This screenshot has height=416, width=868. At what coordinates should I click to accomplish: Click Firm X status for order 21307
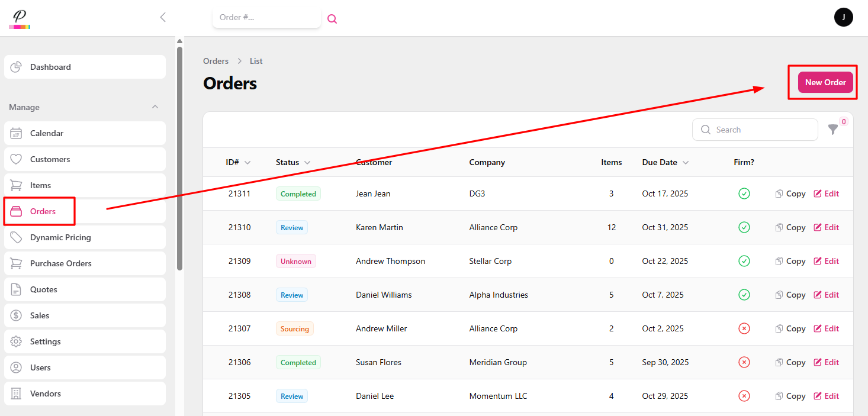[744, 328]
